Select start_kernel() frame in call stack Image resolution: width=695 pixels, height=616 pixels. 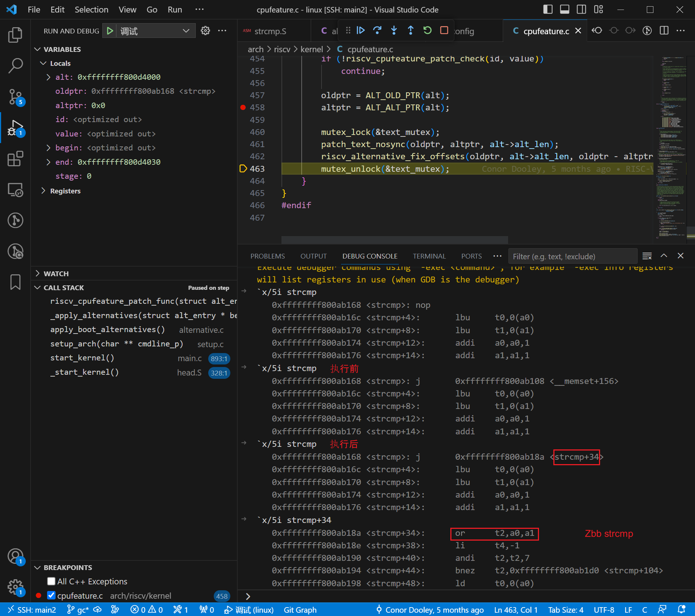click(82, 358)
